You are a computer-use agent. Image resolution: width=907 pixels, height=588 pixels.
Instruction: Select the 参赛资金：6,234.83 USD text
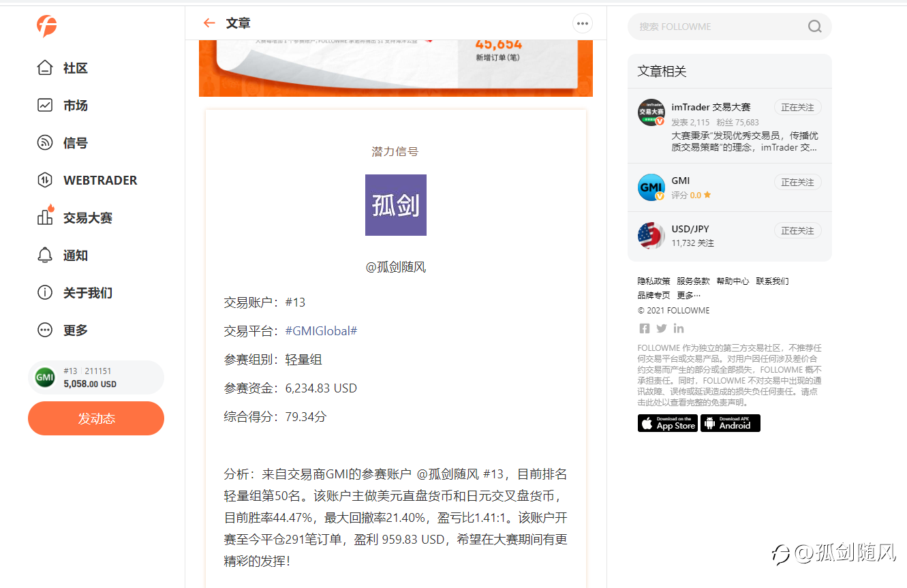290,388
